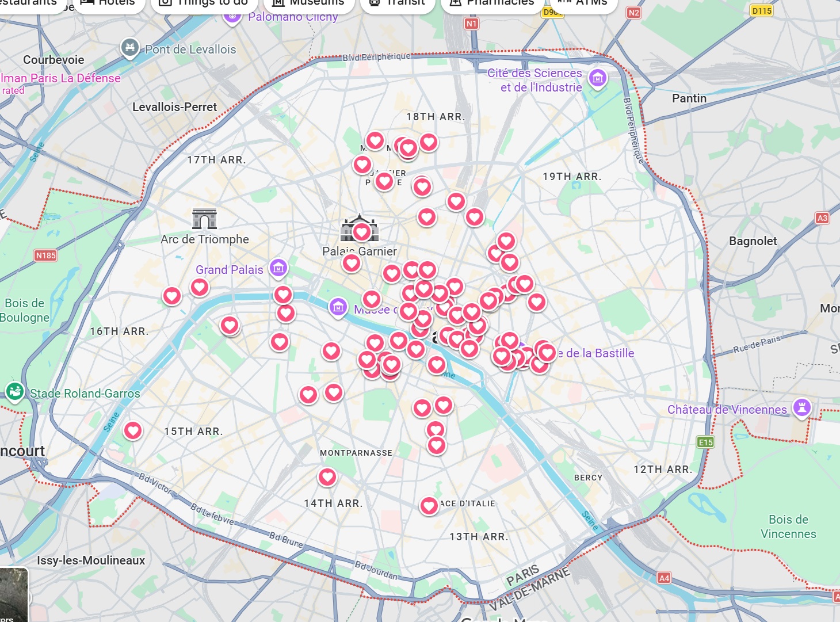
Task: Click the Stade Roland-Garros green pin
Action: [14, 391]
